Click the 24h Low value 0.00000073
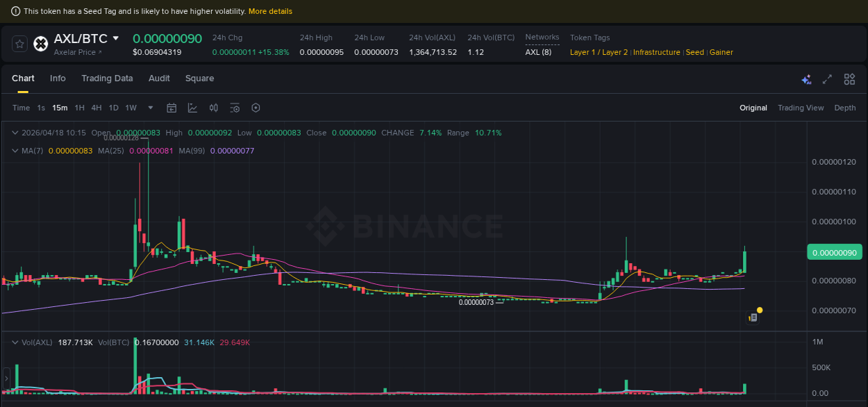The height and width of the screenshot is (407, 868). (x=376, y=52)
